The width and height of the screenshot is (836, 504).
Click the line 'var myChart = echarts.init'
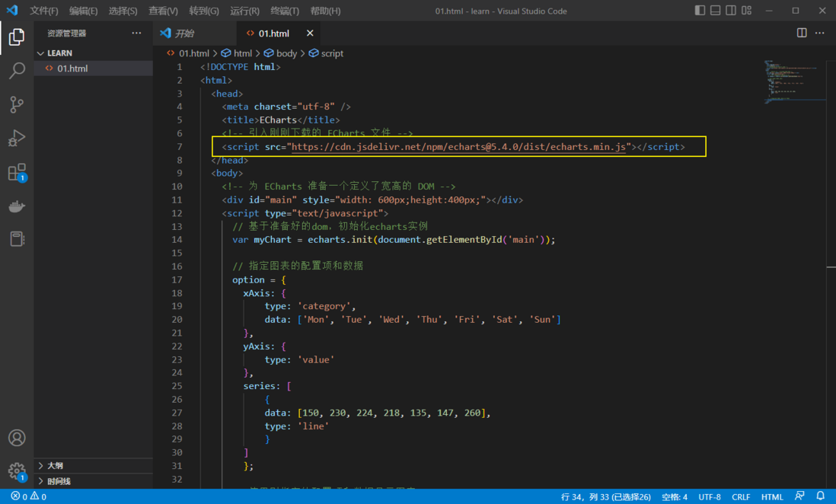coord(394,240)
